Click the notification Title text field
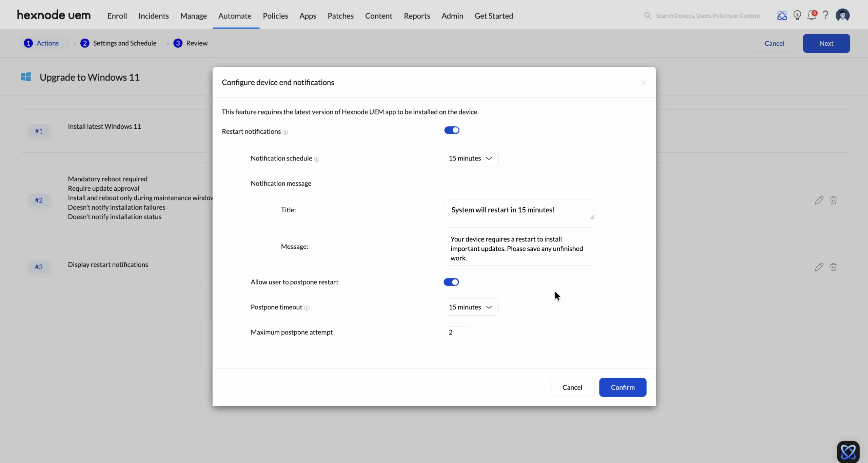868x463 pixels. coord(519,210)
